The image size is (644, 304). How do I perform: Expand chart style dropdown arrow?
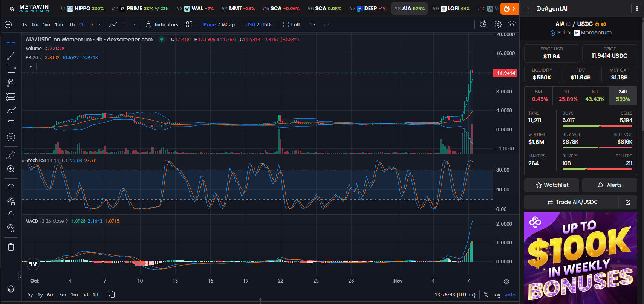coord(135,24)
